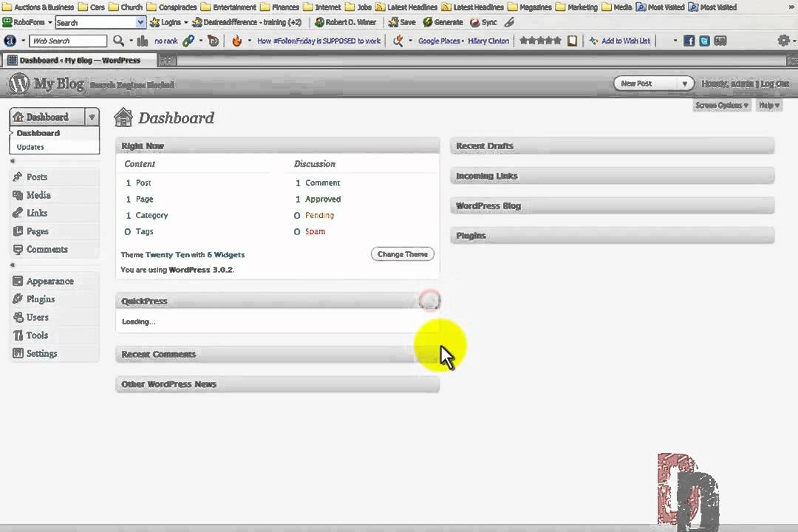Open the Twenty Ten theme link
The image size is (798, 532).
168,254
